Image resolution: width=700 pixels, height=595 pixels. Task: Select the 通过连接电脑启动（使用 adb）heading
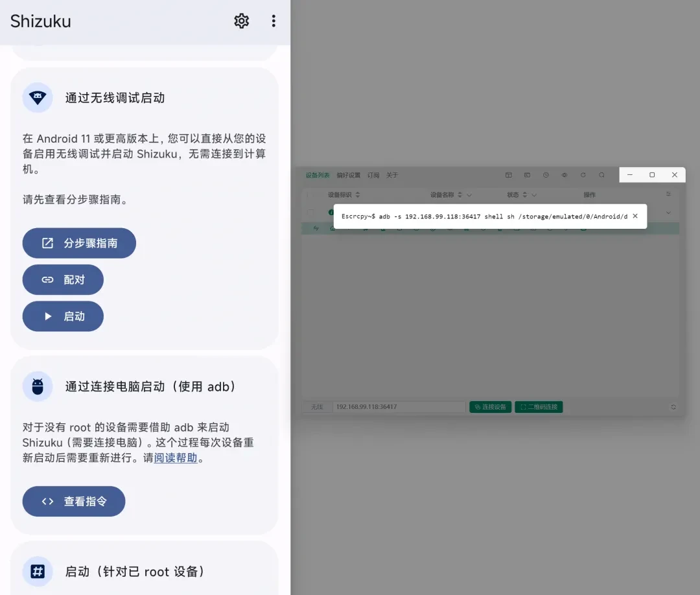coord(150,386)
